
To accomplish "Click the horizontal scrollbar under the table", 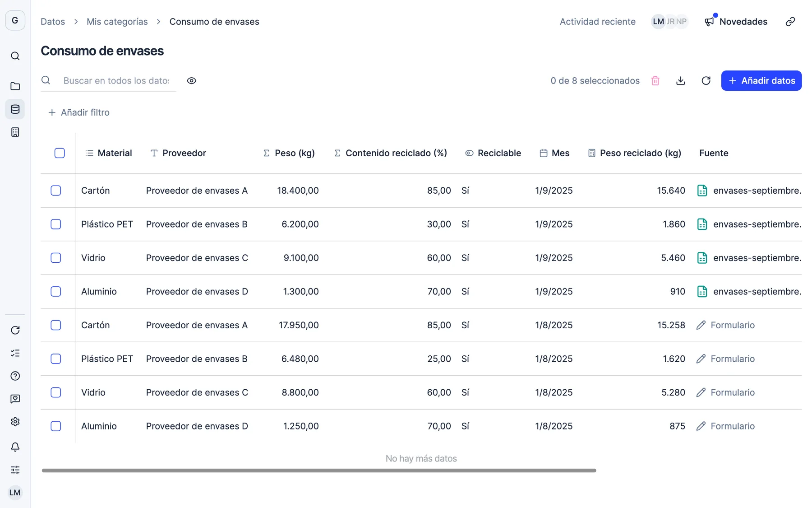I will tap(319, 471).
